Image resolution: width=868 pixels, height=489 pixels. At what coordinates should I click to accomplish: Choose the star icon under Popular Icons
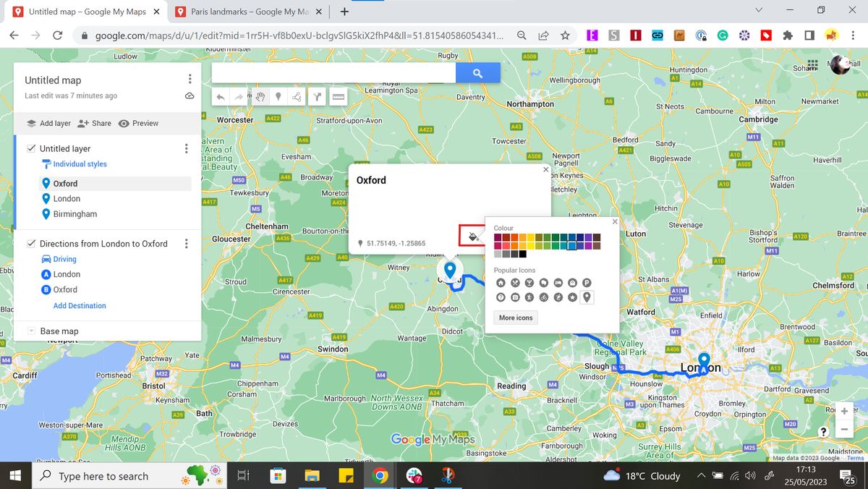[572, 297]
